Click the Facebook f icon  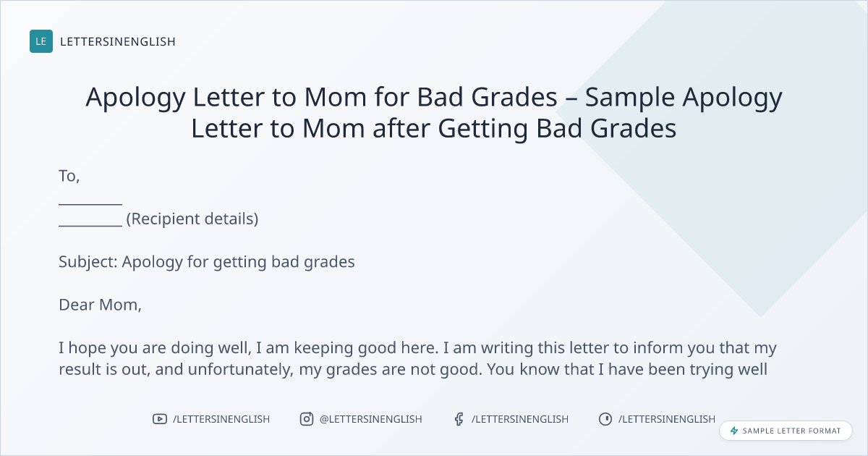[459, 419]
